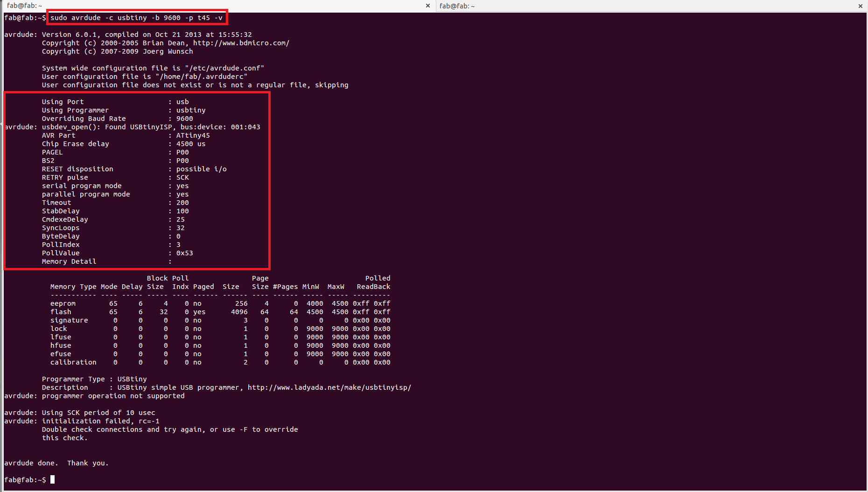Click the "StabDelay" line
868x492 pixels.
pyautogui.click(x=115, y=211)
